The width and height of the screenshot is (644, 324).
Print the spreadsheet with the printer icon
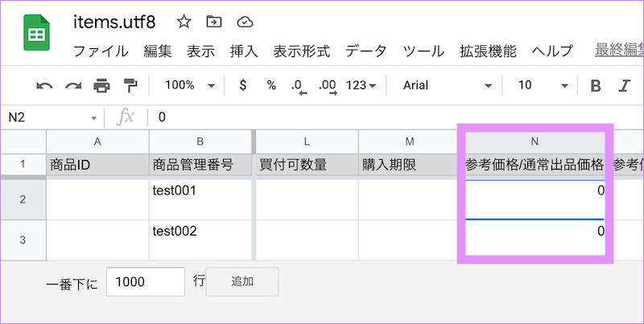click(x=101, y=85)
